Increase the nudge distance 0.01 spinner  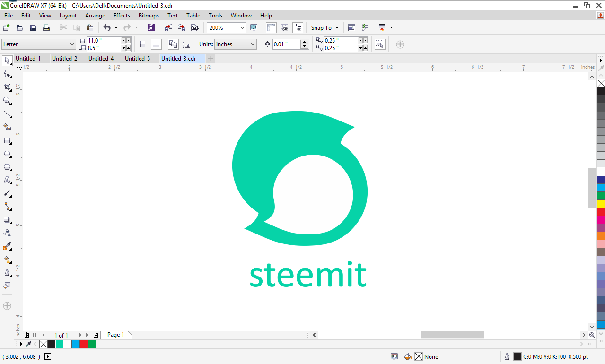[305, 42]
